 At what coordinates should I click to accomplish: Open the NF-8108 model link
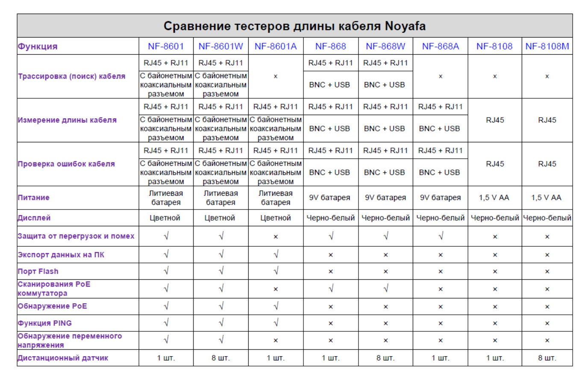pos(494,46)
